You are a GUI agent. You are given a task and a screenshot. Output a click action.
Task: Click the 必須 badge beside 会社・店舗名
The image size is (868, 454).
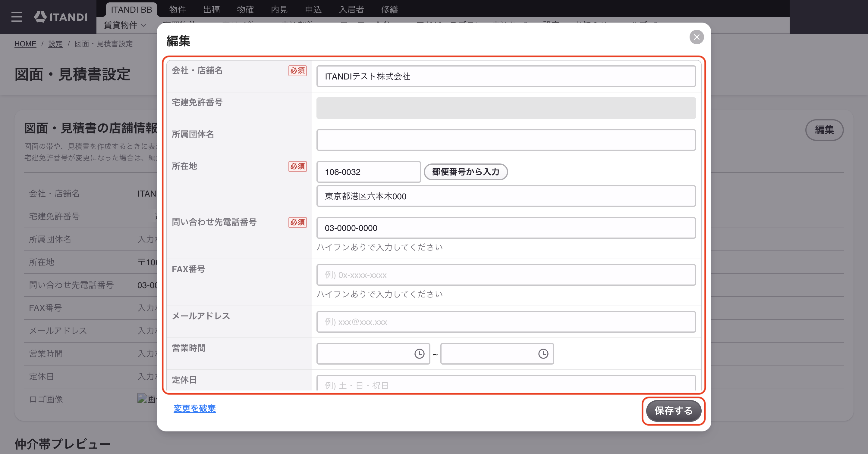(297, 71)
